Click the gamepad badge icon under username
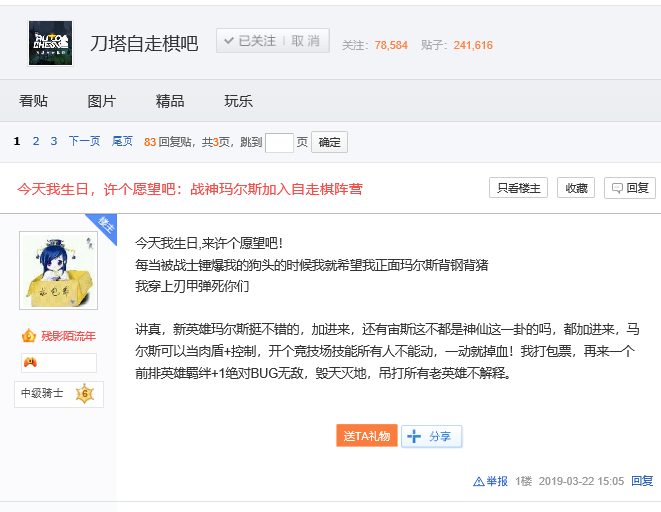The width and height of the screenshot is (661, 512). (30, 362)
